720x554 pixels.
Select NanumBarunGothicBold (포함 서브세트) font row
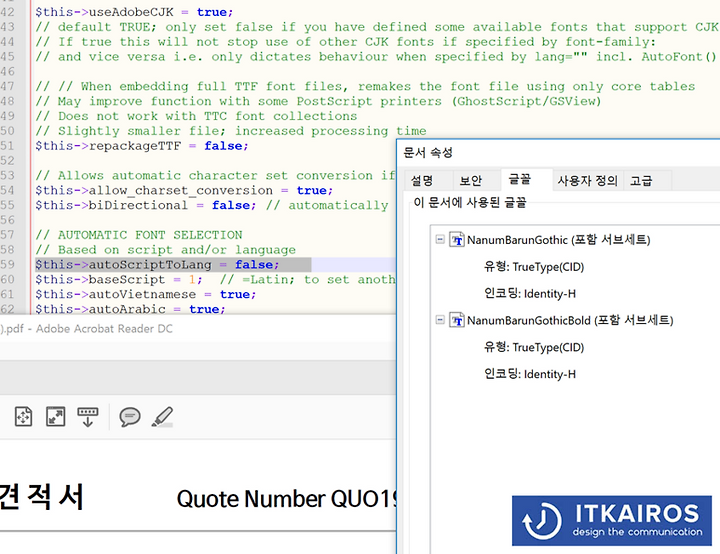pyautogui.click(x=570, y=320)
